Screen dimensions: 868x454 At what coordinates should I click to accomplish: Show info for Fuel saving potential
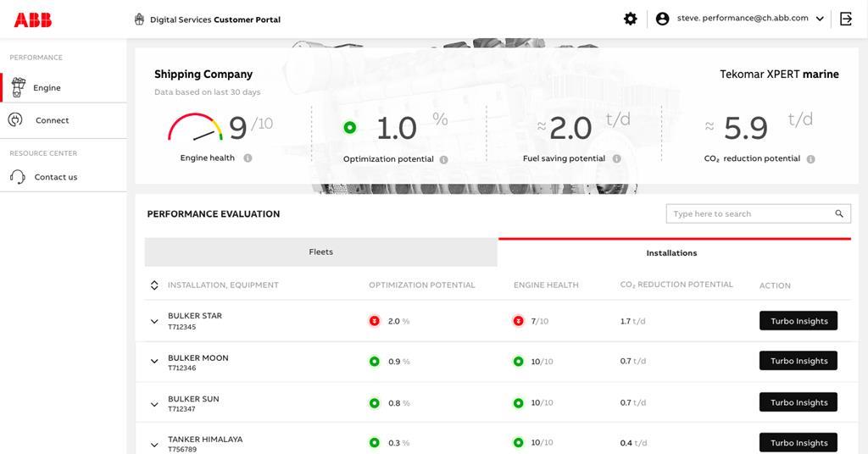coord(616,158)
